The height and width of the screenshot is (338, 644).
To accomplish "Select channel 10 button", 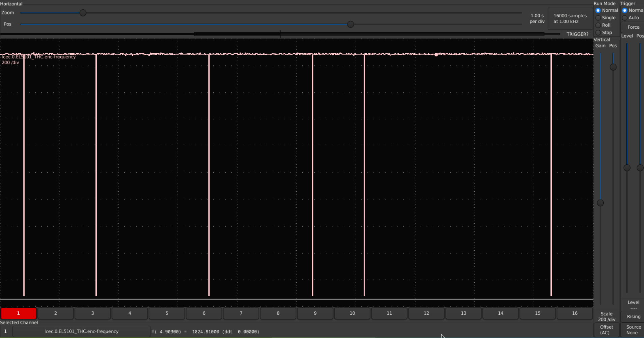I will click(x=352, y=313).
